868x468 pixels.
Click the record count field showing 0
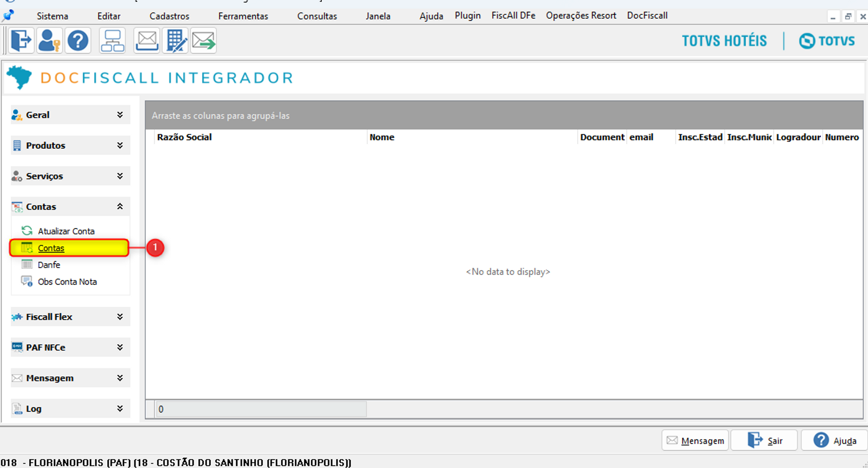tap(261, 409)
